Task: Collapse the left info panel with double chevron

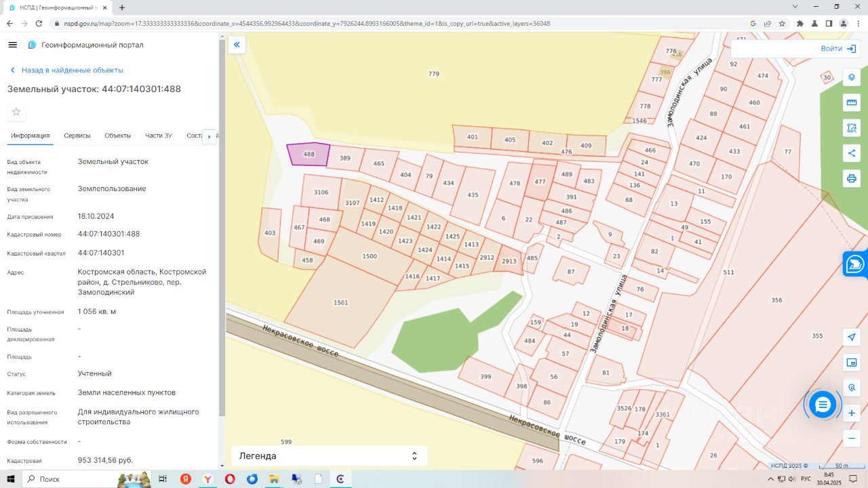Action: click(x=237, y=45)
